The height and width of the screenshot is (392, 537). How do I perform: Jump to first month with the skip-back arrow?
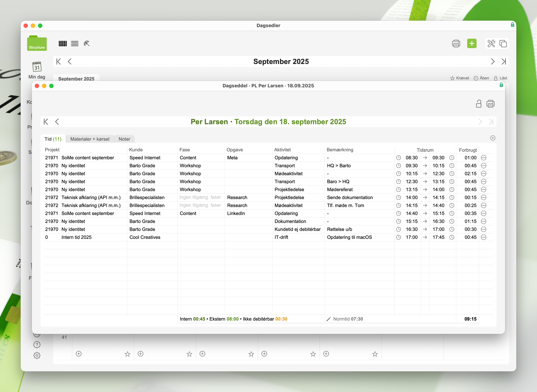point(58,62)
